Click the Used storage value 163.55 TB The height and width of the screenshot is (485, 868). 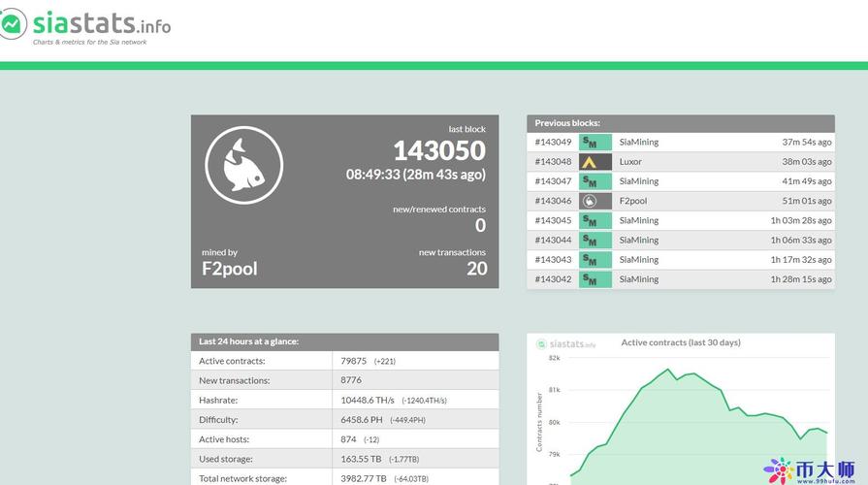pos(361,459)
